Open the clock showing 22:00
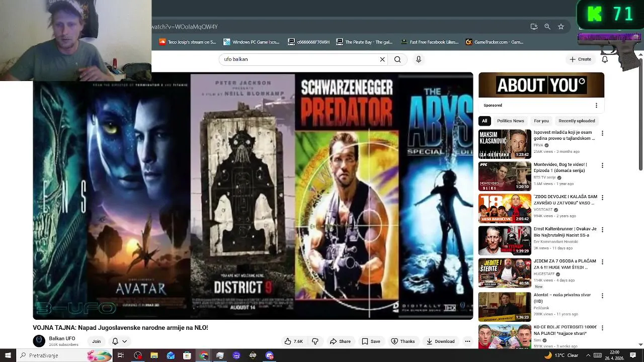The width and height of the screenshot is (644, 362). click(x=614, y=352)
